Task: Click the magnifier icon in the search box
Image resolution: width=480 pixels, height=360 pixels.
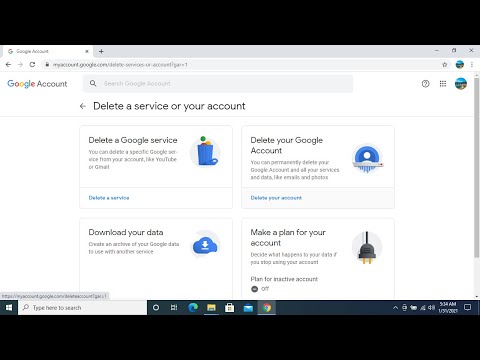Action: 93,83
